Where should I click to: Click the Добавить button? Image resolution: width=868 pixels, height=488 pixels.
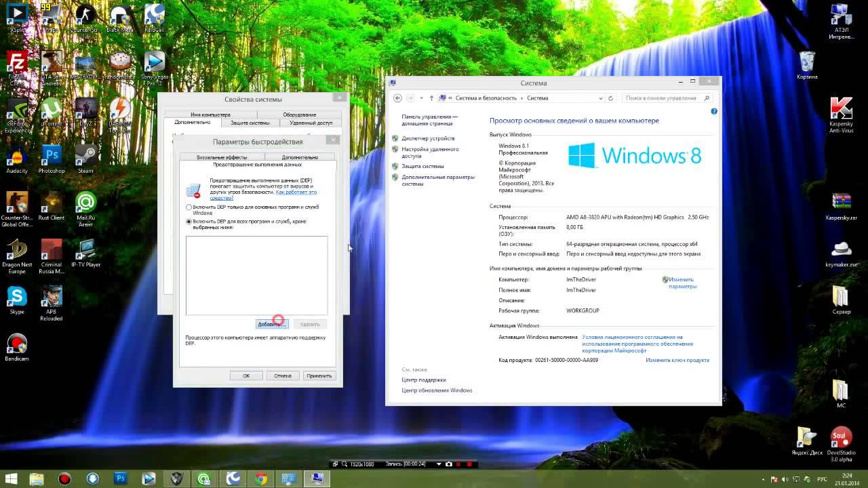[x=272, y=324]
